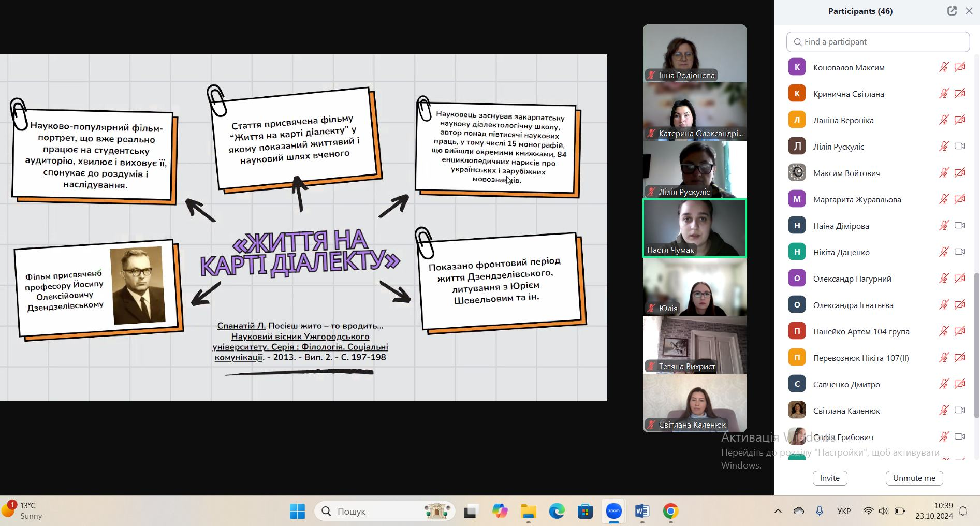Click muted microphone icon for Коновалов Максим
The image size is (980, 526).
click(x=944, y=67)
